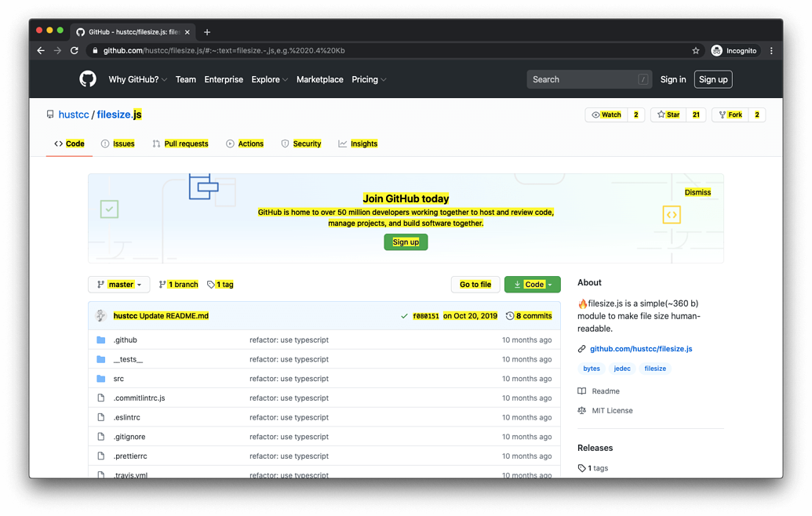Open the hustcc owner link
Screen dimensions: 812x516
point(74,114)
